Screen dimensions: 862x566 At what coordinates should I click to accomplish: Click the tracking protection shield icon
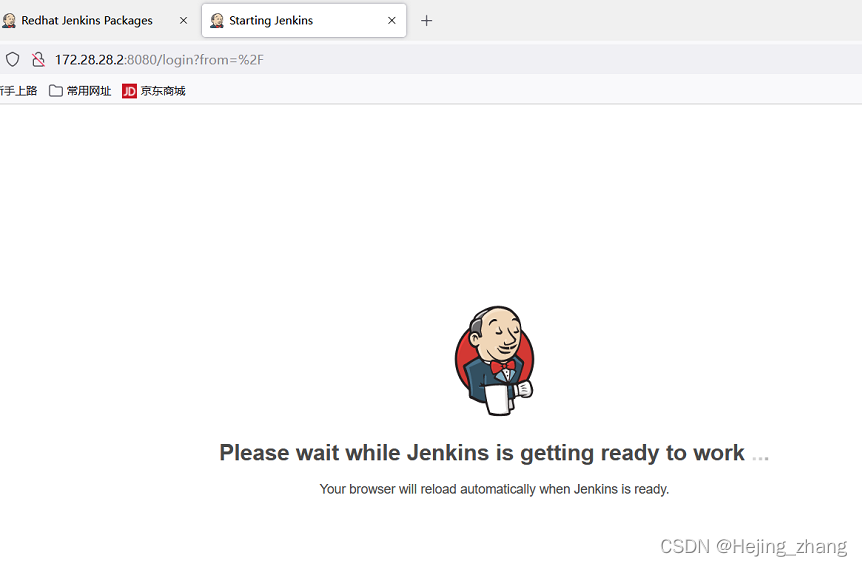pyautogui.click(x=13, y=59)
